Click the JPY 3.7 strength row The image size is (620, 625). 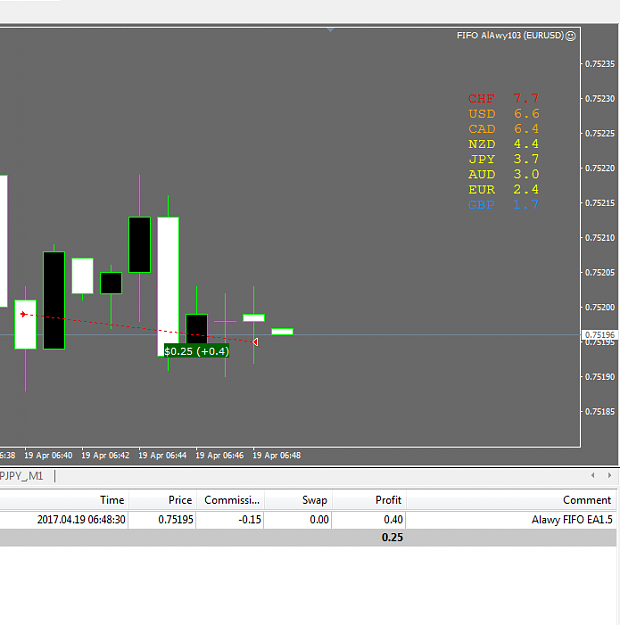(504, 159)
